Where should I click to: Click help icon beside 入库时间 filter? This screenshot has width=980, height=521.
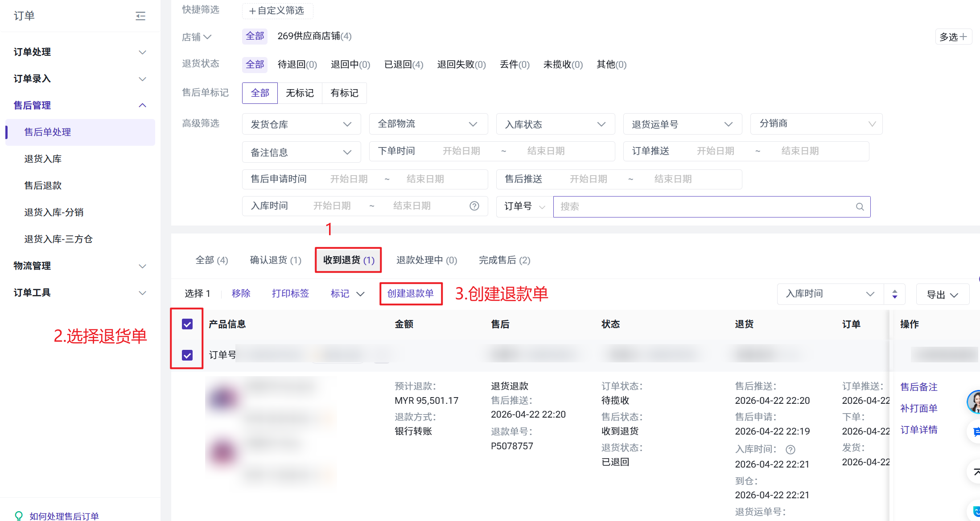474,206
